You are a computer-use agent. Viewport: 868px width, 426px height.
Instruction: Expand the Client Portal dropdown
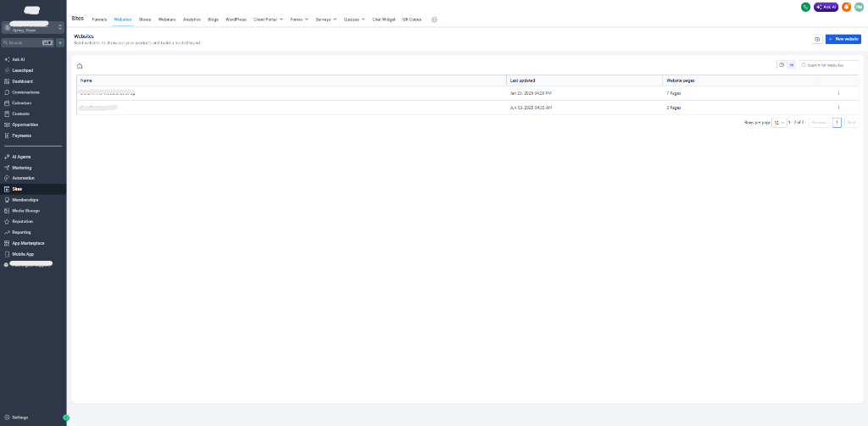point(269,19)
